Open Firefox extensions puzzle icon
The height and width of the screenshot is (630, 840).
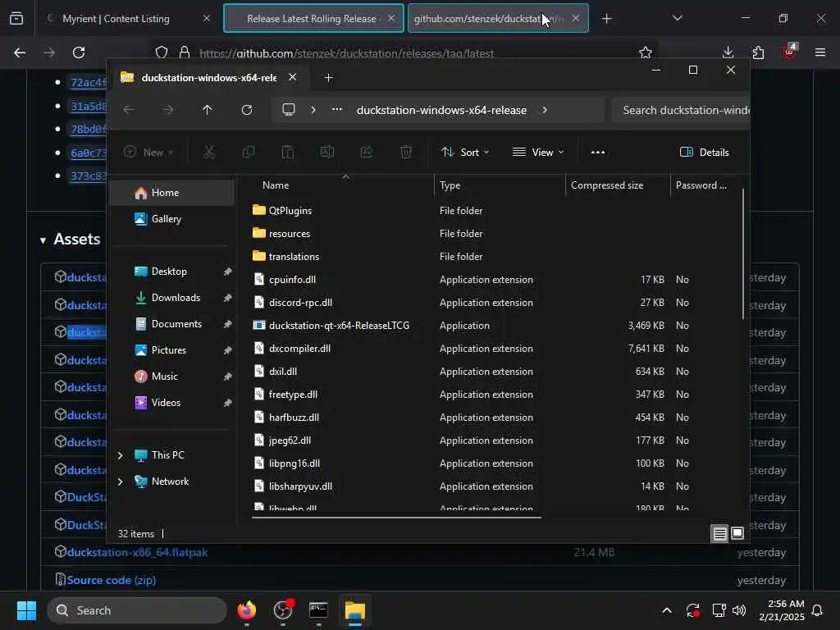(758, 52)
